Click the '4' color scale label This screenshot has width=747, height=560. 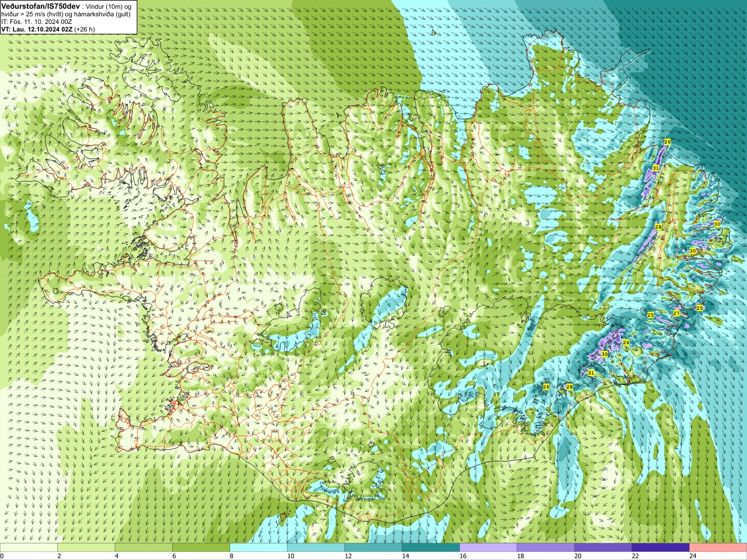[x=117, y=556]
